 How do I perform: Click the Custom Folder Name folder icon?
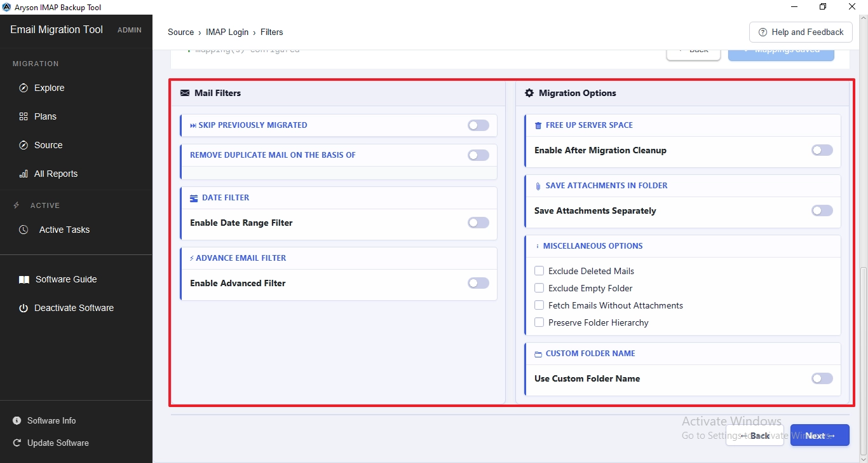538,354
